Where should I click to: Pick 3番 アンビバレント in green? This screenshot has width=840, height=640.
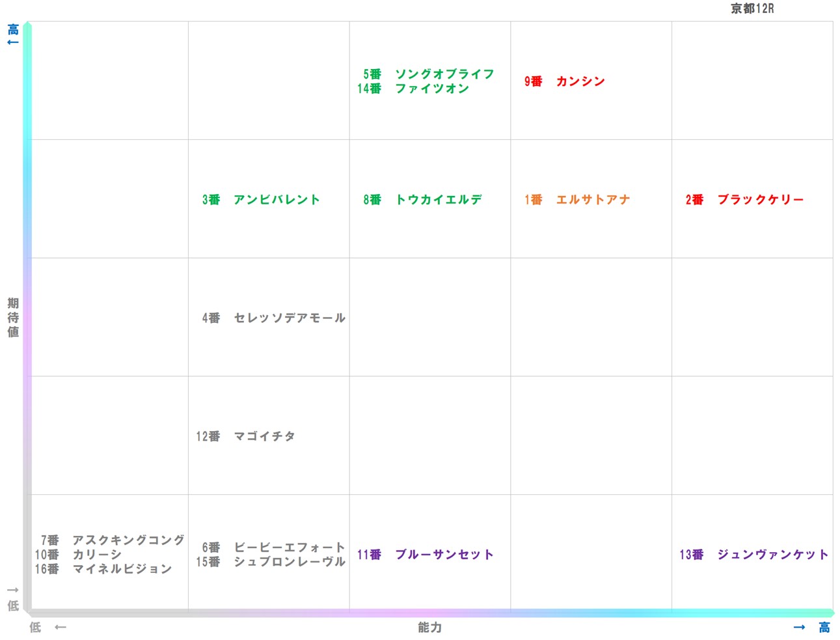click(261, 200)
